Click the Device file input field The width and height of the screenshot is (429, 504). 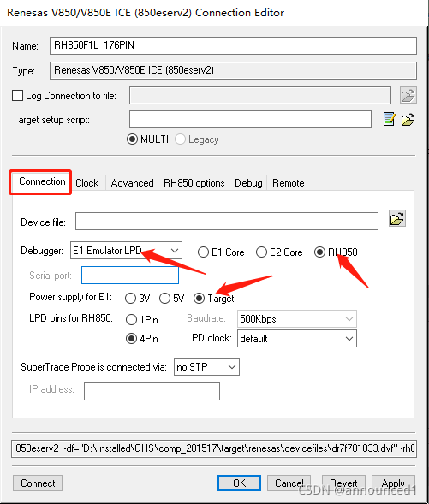point(227,221)
